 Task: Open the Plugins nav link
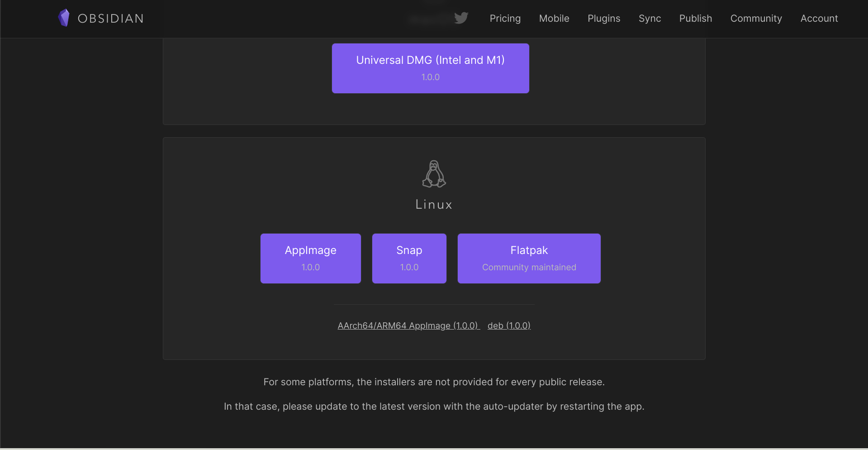pyautogui.click(x=603, y=19)
